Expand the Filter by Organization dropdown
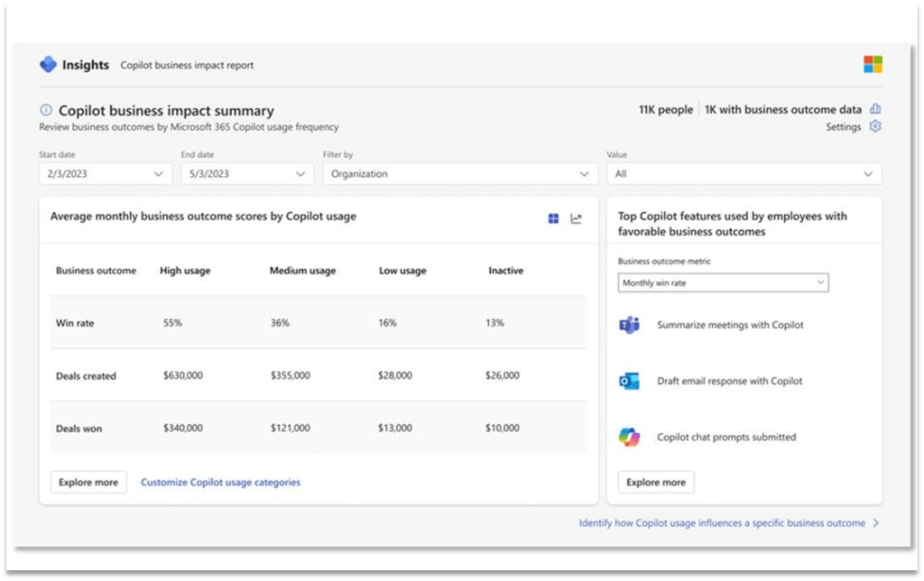924x581 pixels. pos(460,174)
